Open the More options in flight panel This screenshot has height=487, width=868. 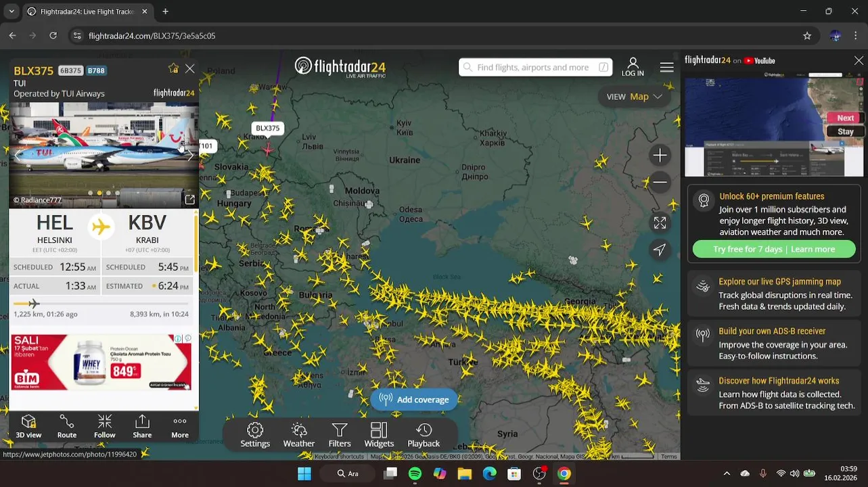(x=180, y=427)
